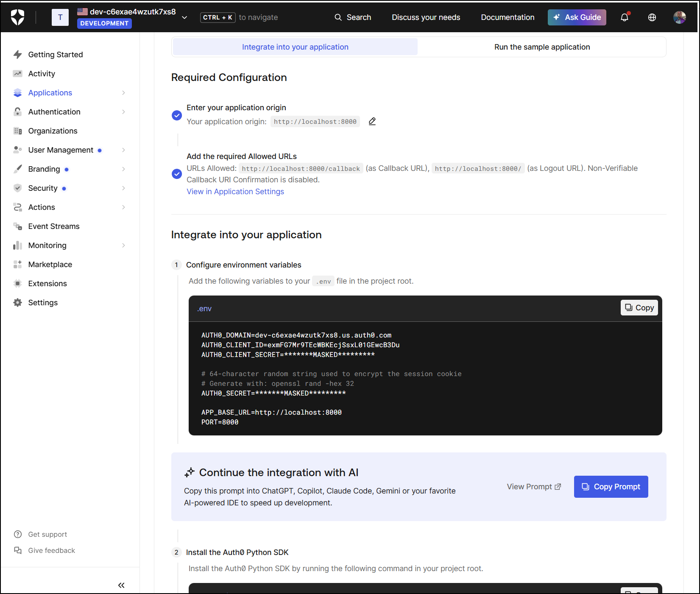Viewport: 700px width, 594px height.
Task: Click the Get support link
Action: [47, 535]
